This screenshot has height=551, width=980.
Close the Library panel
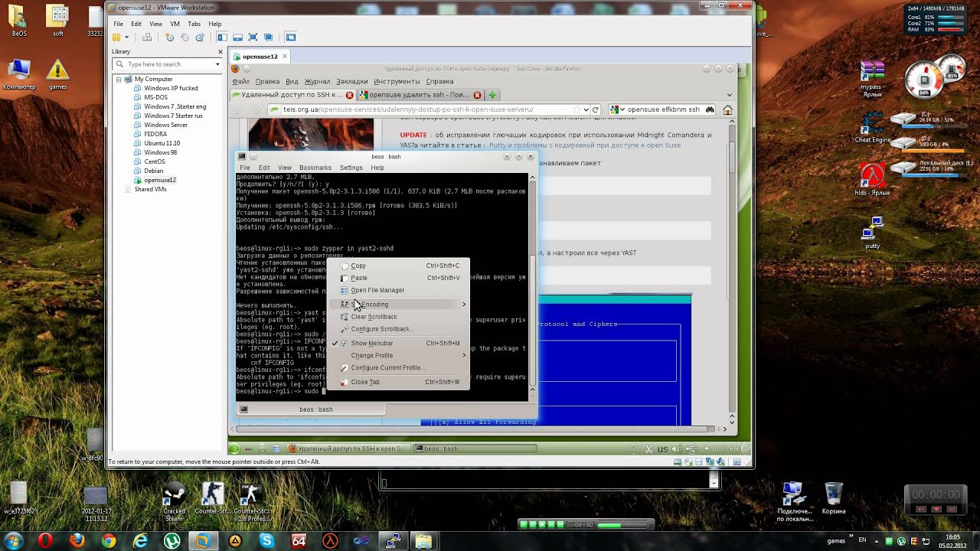(x=220, y=52)
